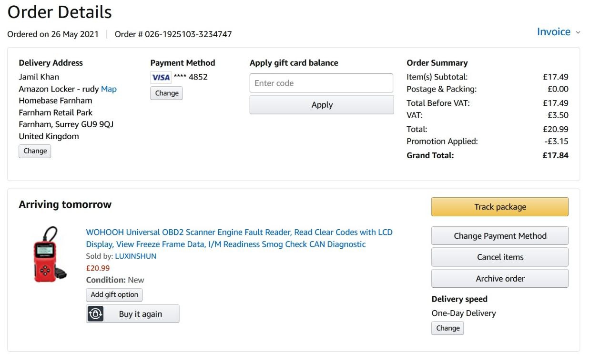Click the Buy it again cart icon
Screen dimensions: 610x364
pos(96,314)
